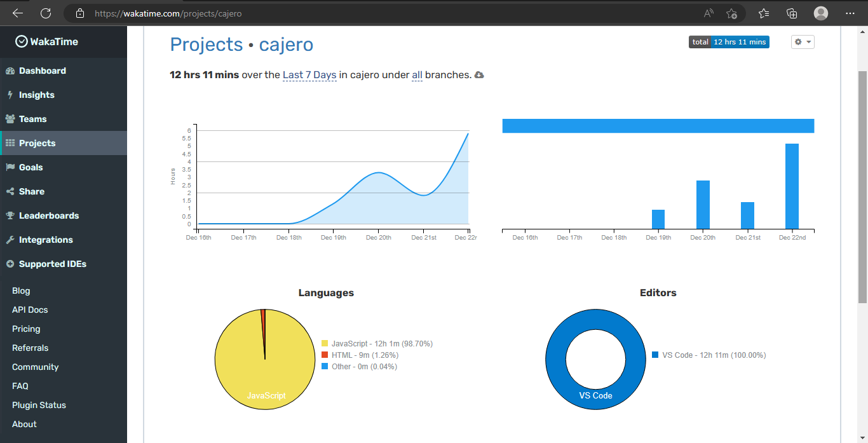
Task: Open the Community link
Action: coord(35,367)
